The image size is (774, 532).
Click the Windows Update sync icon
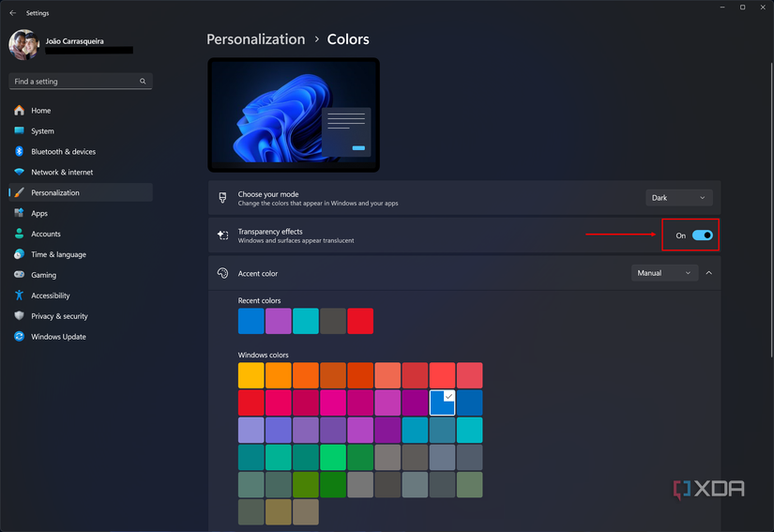point(20,337)
